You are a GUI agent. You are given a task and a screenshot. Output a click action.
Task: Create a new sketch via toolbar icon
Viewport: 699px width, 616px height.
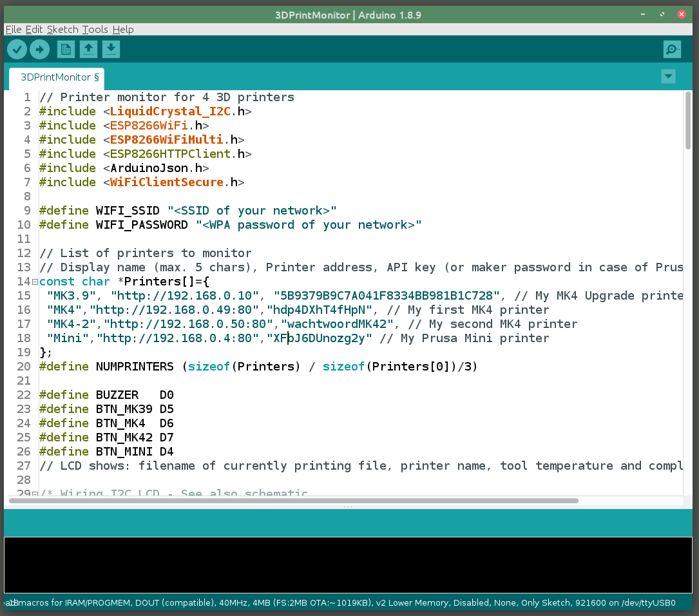[66, 49]
